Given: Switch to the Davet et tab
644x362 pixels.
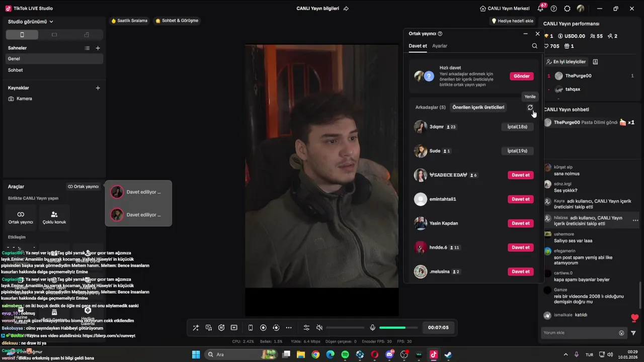Looking at the screenshot, I should (x=418, y=46).
